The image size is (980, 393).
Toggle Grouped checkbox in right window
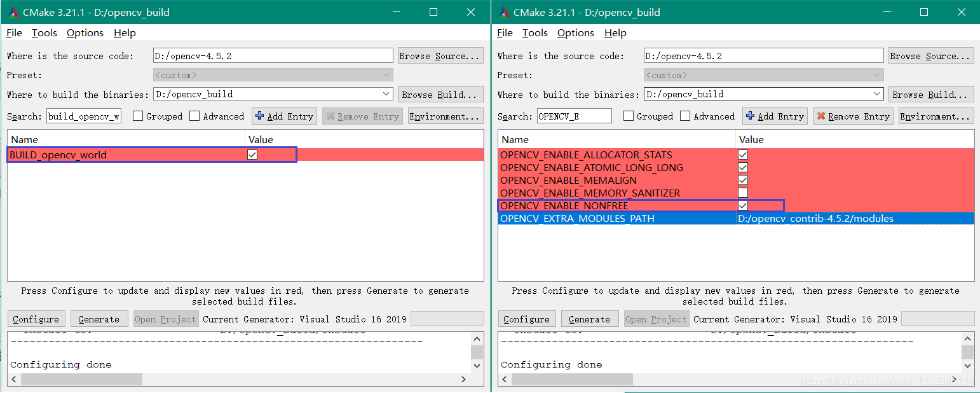pos(629,116)
